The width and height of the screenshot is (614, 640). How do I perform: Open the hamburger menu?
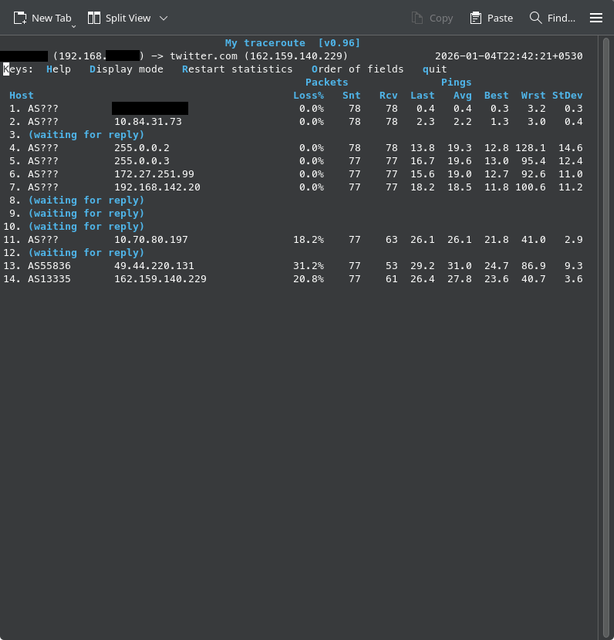pyautogui.click(x=596, y=18)
